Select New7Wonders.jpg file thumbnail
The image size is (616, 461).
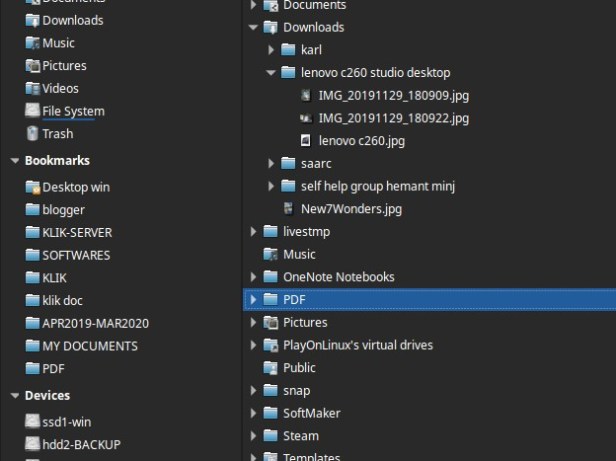(x=288, y=209)
